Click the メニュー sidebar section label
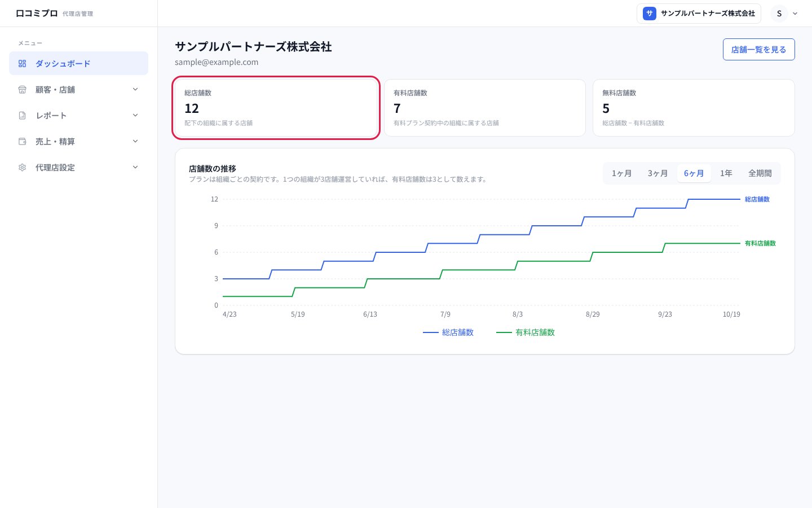Image resolution: width=812 pixels, height=508 pixels. [x=30, y=43]
